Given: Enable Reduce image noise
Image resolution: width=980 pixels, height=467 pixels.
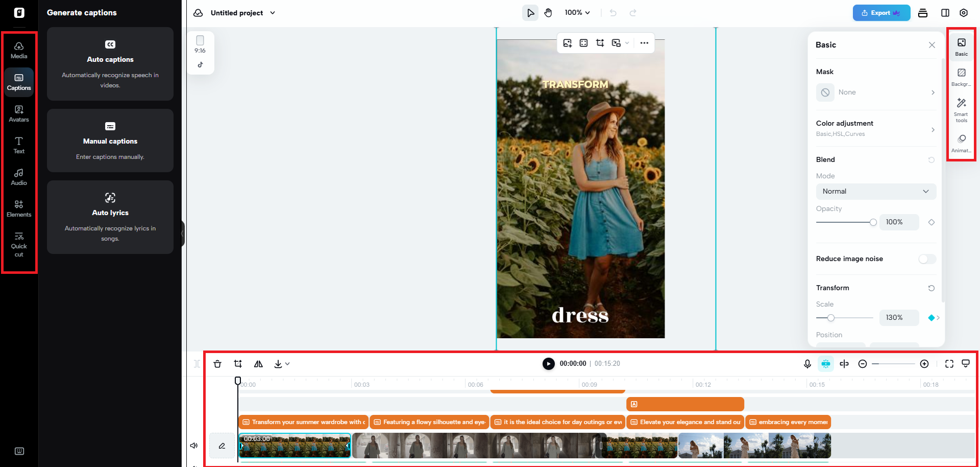Looking at the screenshot, I should (x=926, y=259).
